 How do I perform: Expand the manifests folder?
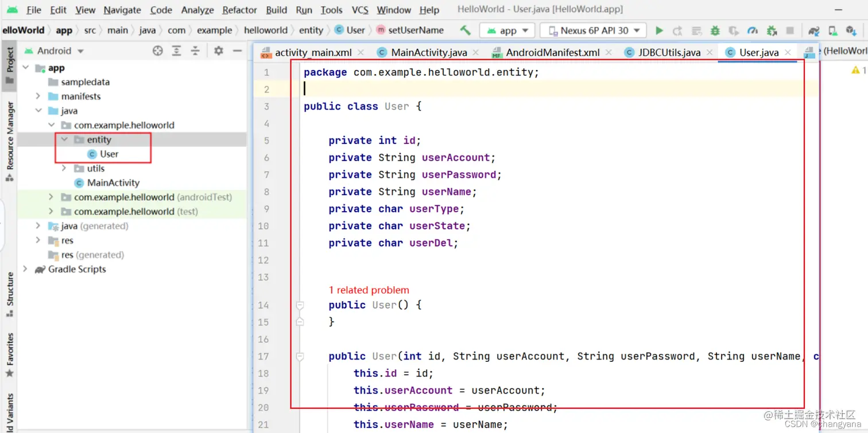tap(38, 96)
